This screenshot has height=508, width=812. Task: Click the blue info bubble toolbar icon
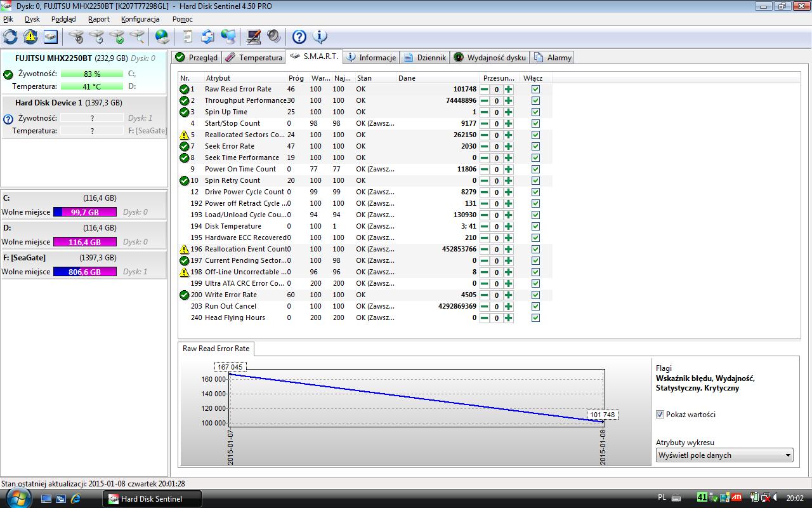[x=320, y=37]
